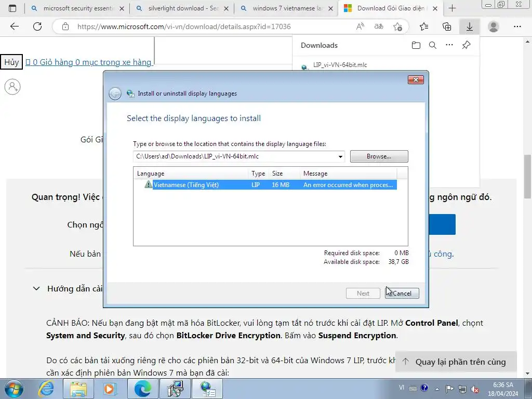Click the VI input language indicator
532x399 pixels.
402,388
